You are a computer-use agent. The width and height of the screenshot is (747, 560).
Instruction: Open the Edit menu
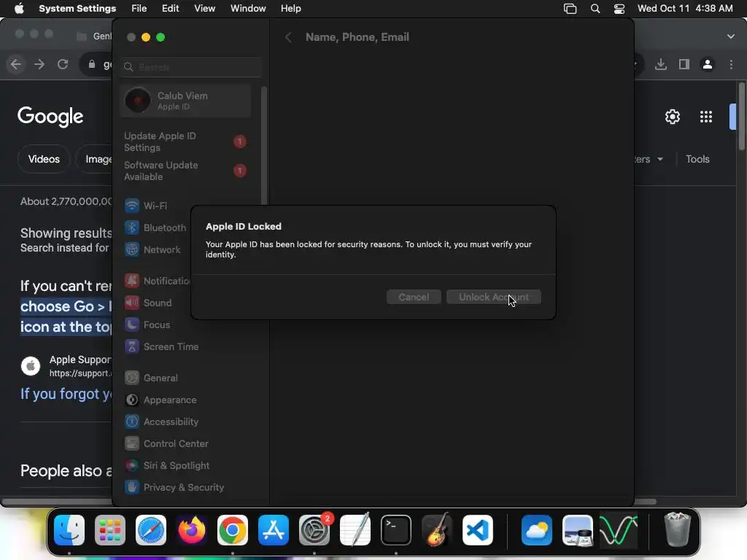(x=170, y=9)
